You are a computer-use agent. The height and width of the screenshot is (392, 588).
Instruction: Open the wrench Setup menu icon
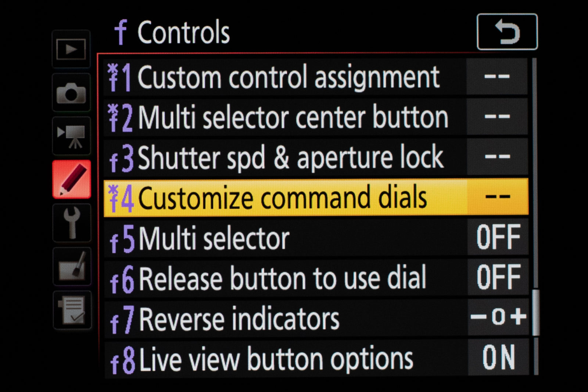[x=72, y=222]
